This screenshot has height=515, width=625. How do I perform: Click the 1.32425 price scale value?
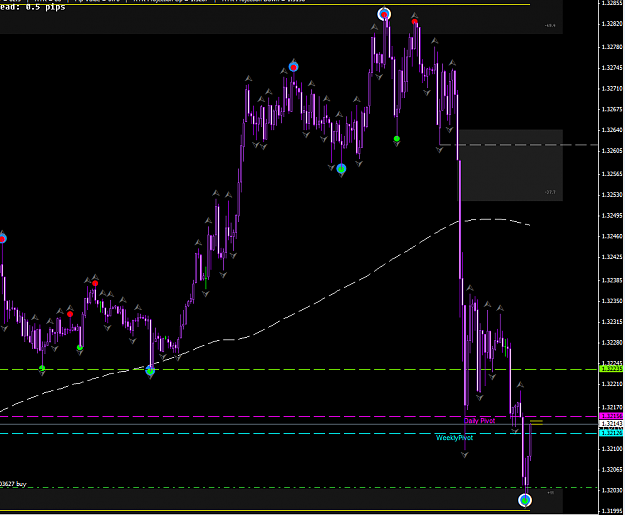[612, 257]
